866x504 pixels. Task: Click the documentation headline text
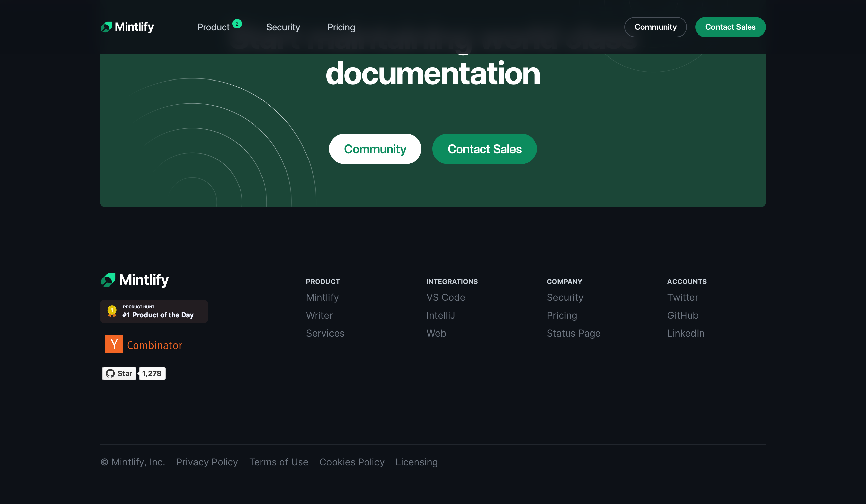pos(433,73)
